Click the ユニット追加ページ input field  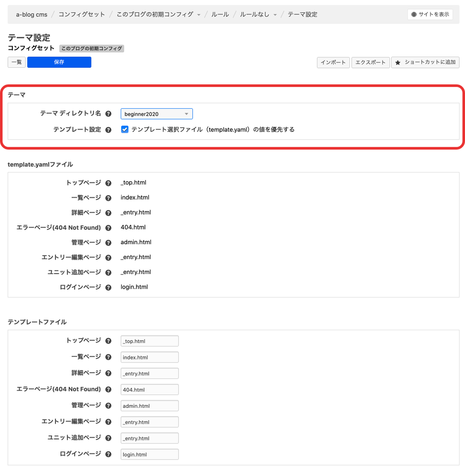coord(149,438)
